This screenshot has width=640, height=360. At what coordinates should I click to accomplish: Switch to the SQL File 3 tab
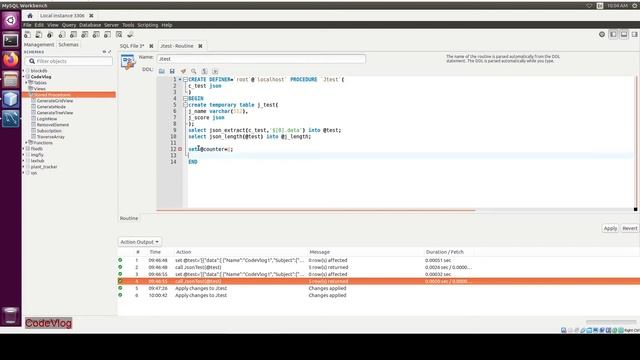pyautogui.click(x=132, y=46)
